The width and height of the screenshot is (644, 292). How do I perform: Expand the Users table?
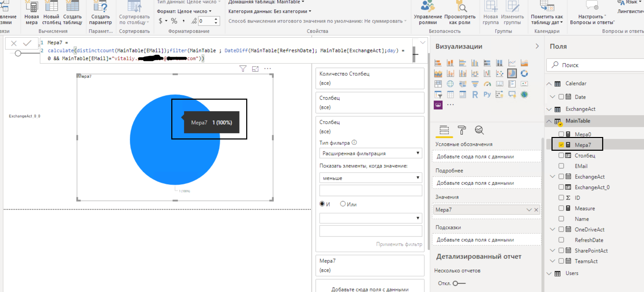point(549,273)
